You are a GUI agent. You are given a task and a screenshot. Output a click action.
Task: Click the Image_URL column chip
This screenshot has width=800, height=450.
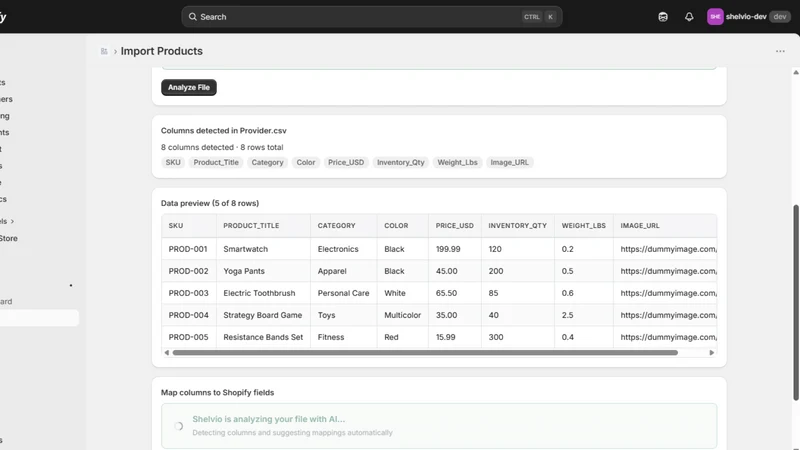tap(509, 162)
